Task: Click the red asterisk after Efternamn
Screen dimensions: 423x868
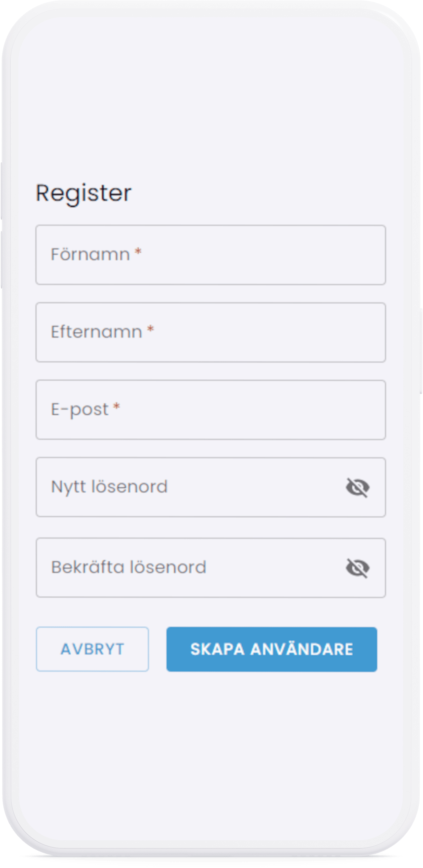Action: (x=151, y=329)
